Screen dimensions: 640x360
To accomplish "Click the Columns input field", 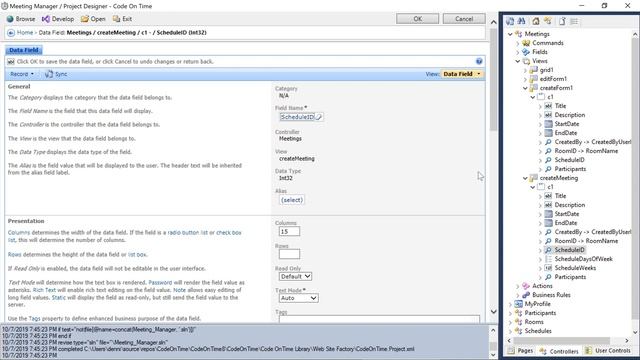I will (x=289, y=231).
